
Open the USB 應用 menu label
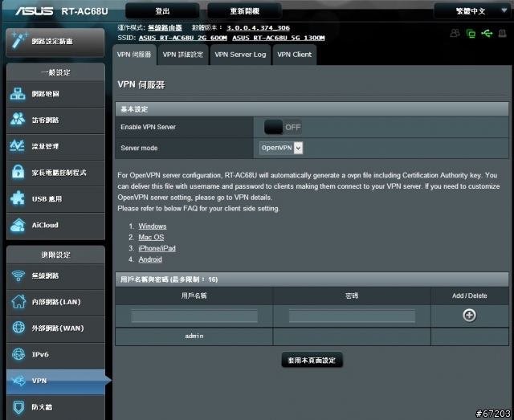pos(47,199)
